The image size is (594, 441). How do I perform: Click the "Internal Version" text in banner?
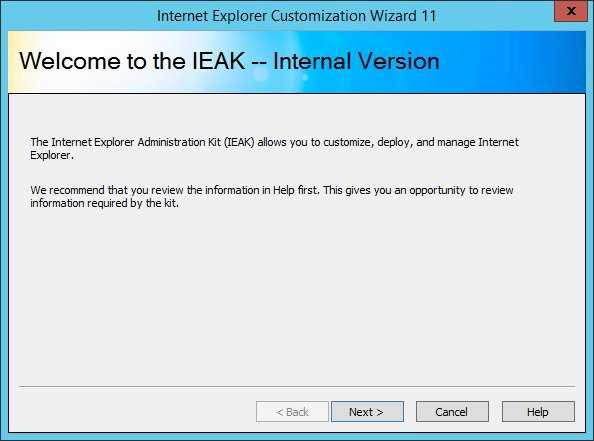coord(356,61)
